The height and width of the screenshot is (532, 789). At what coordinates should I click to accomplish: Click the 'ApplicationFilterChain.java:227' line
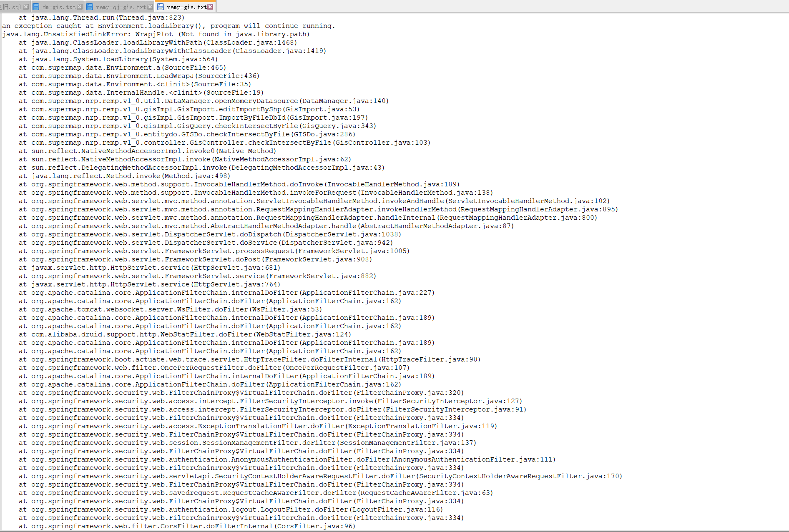[x=227, y=293]
